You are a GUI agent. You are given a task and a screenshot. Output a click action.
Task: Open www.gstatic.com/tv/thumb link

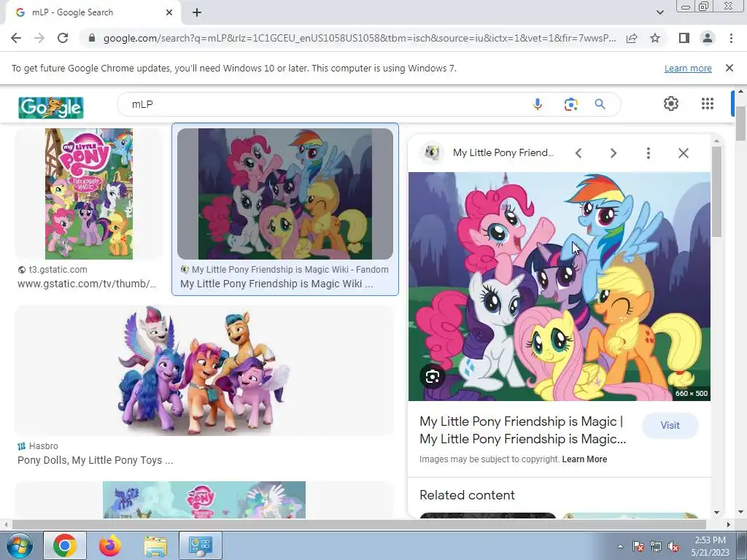[87, 284]
